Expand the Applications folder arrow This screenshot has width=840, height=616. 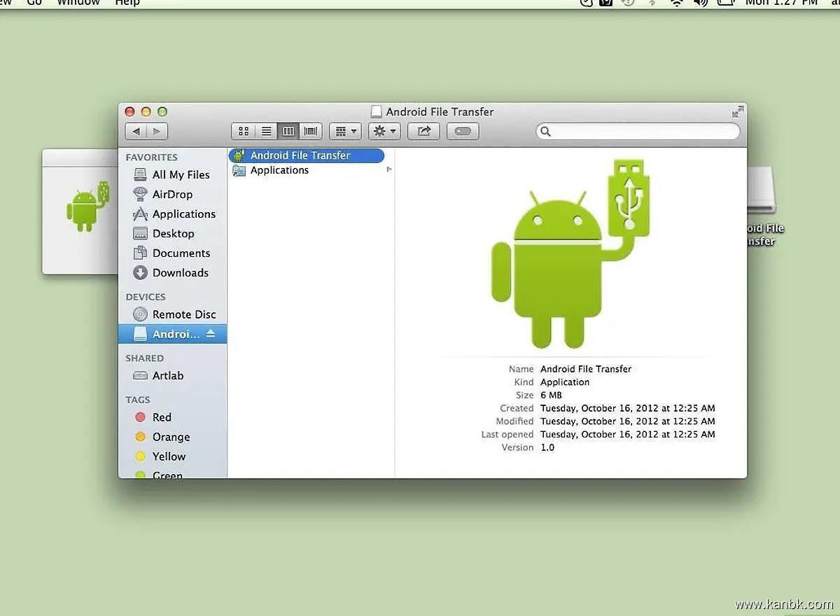pos(389,169)
